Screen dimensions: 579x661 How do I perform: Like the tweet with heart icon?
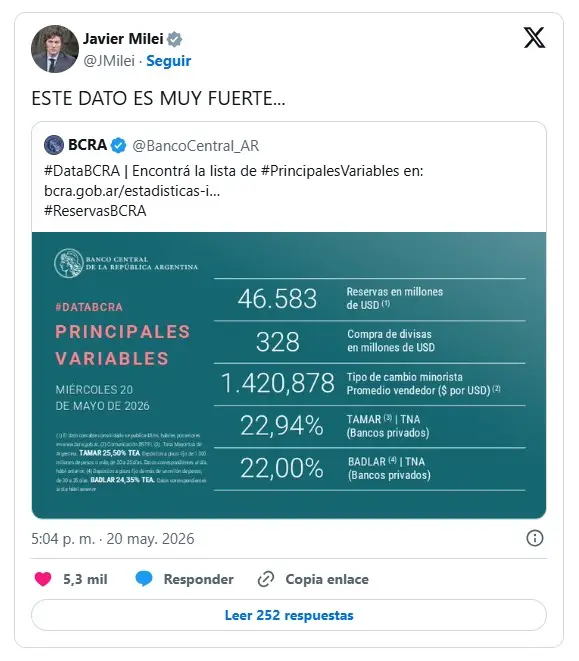coord(43,579)
